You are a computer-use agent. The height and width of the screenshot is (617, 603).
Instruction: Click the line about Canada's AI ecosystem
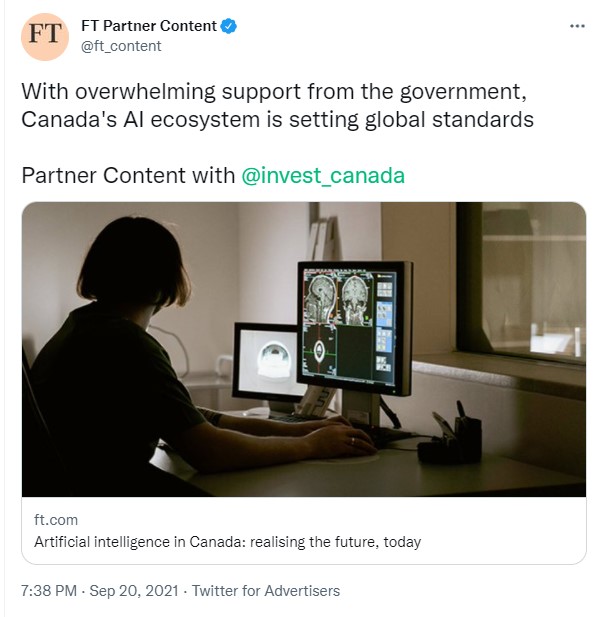(x=277, y=120)
